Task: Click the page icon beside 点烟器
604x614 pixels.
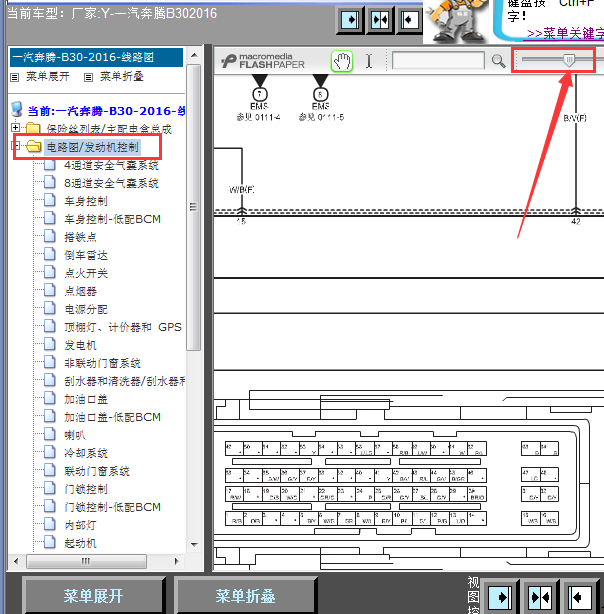Action: click(50, 291)
